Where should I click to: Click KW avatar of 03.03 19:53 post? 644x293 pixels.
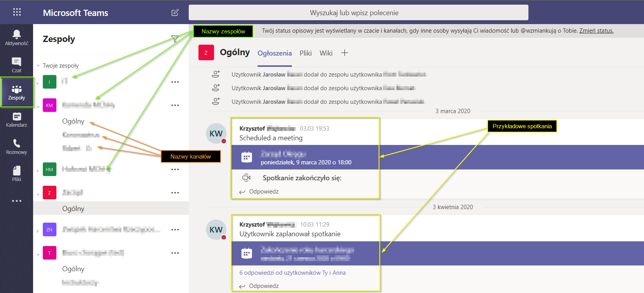[216, 133]
